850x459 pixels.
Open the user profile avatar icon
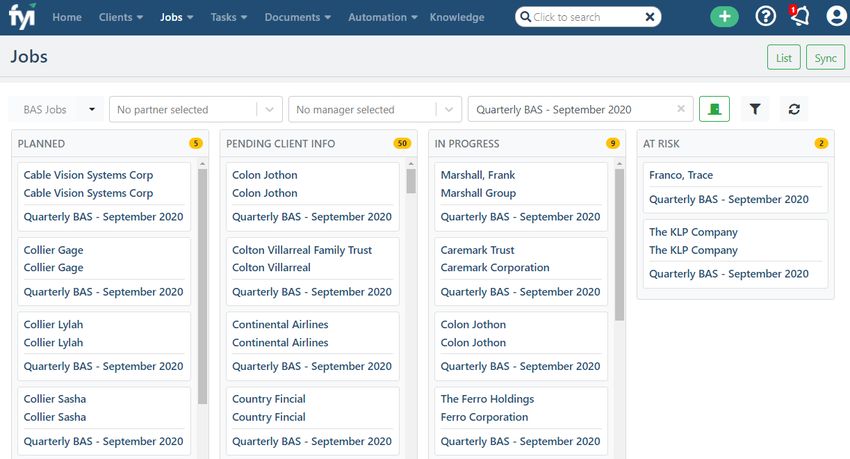tap(836, 16)
